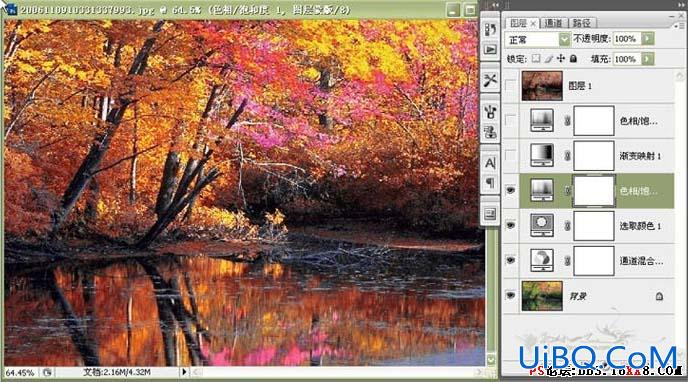Select 图层 1 layer thumbnail

click(x=542, y=86)
